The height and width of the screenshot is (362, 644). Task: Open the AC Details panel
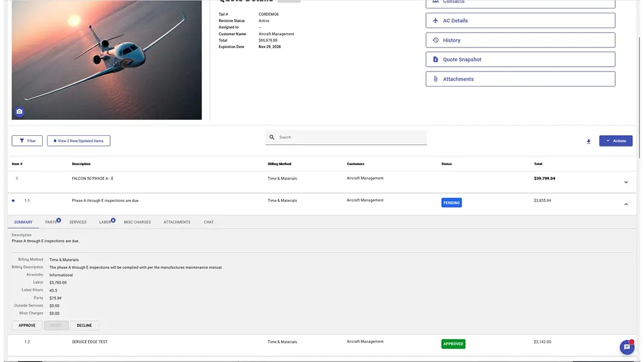[521, 20]
